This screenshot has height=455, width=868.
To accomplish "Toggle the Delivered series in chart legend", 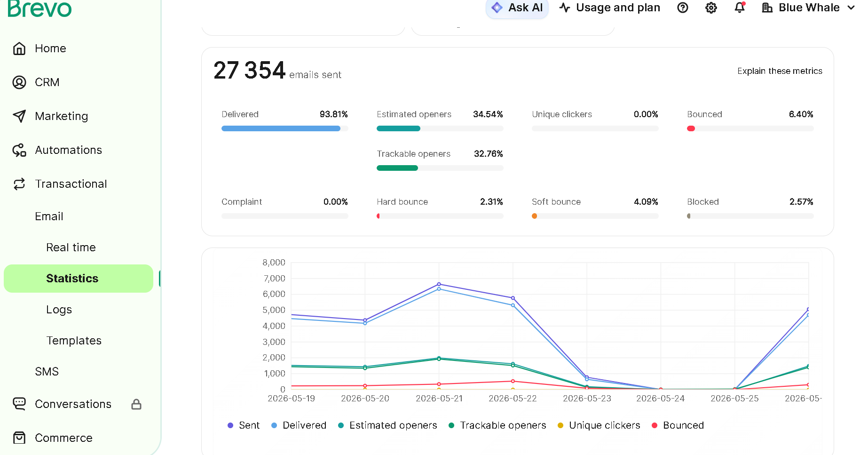I will tap(299, 425).
